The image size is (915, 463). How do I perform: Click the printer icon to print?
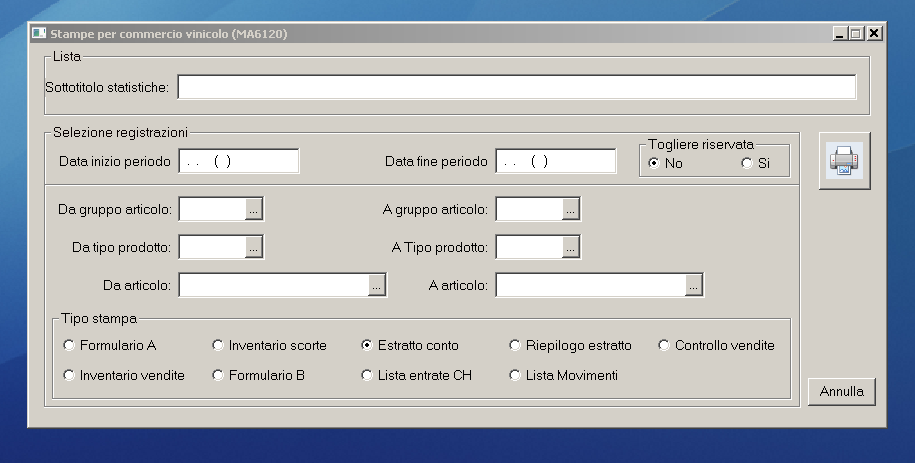click(x=844, y=161)
